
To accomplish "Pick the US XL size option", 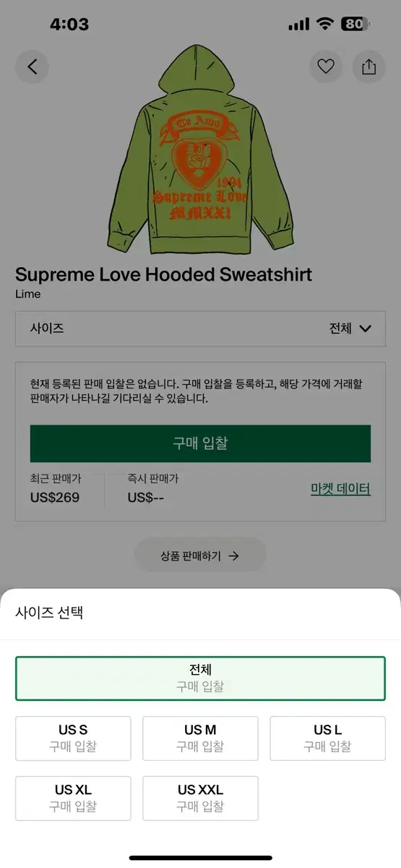I will [73, 799].
